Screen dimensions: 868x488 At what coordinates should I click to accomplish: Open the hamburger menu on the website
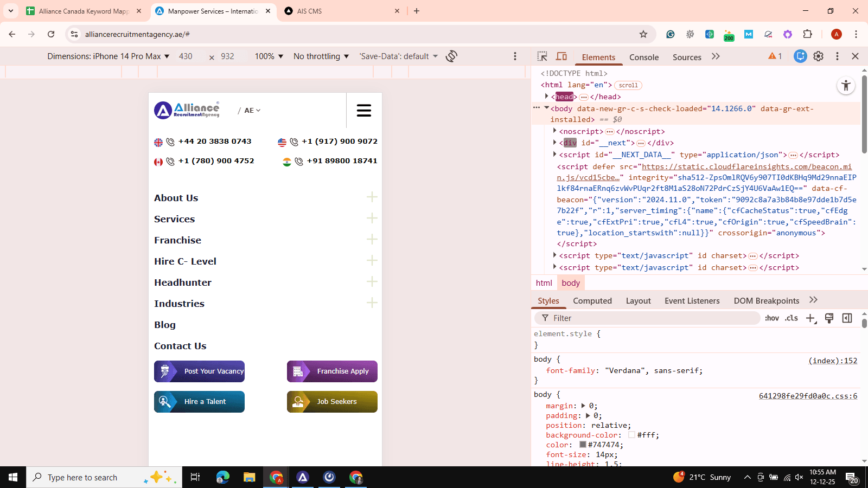click(x=363, y=111)
